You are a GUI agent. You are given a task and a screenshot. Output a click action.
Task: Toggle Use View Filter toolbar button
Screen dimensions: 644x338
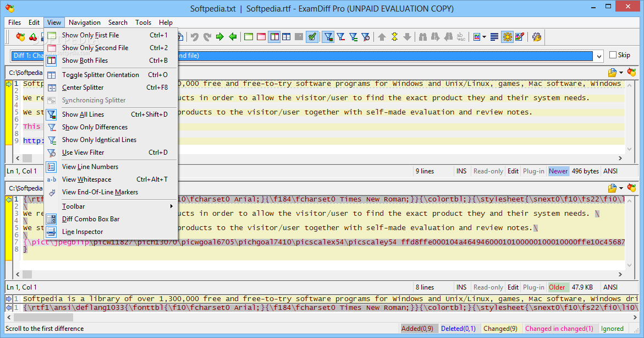tap(366, 37)
